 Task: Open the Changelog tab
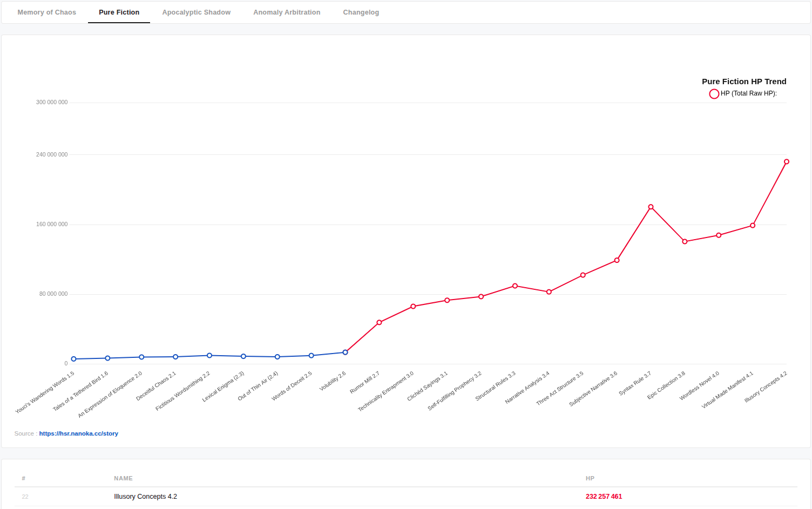(361, 12)
